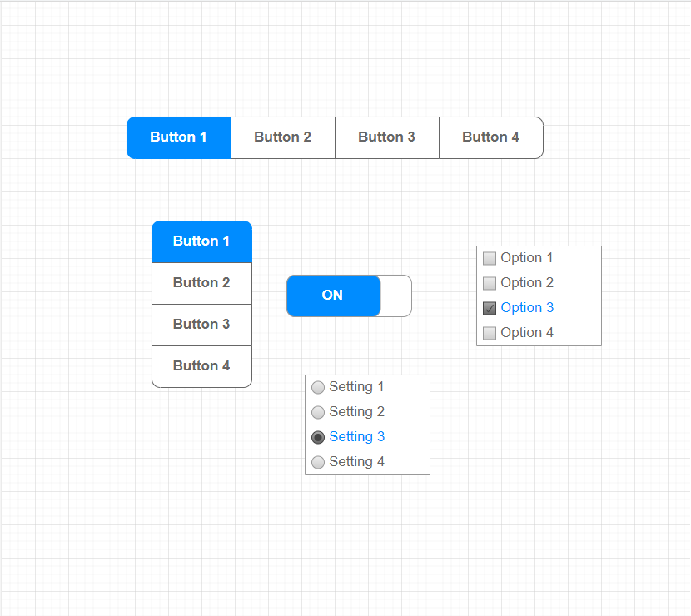The width and height of the screenshot is (691, 616).
Task: Select the Setting 1 radio button
Action: click(x=318, y=387)
